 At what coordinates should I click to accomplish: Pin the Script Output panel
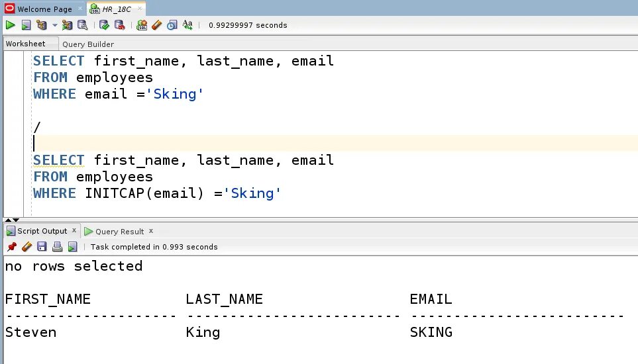(x=11, y=247)
